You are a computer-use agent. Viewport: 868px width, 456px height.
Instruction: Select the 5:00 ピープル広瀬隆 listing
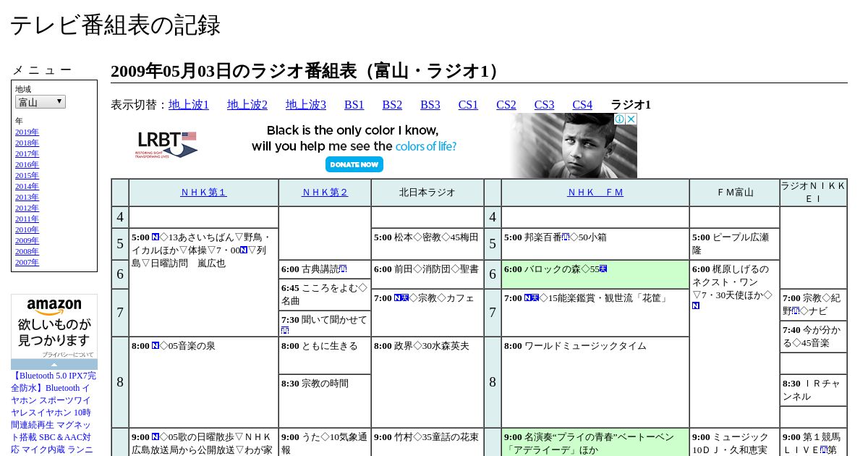pyautogui.click(x=734, y=244)
